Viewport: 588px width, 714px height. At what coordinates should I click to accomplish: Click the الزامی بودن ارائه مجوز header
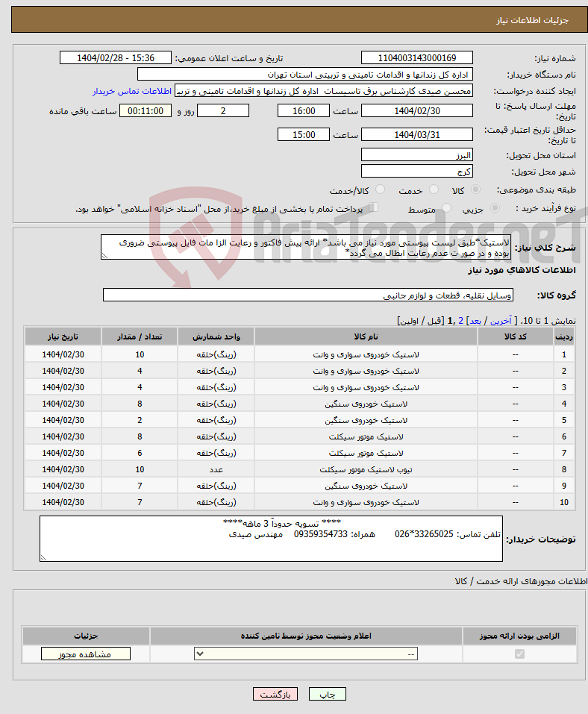(x=519, y=636)
